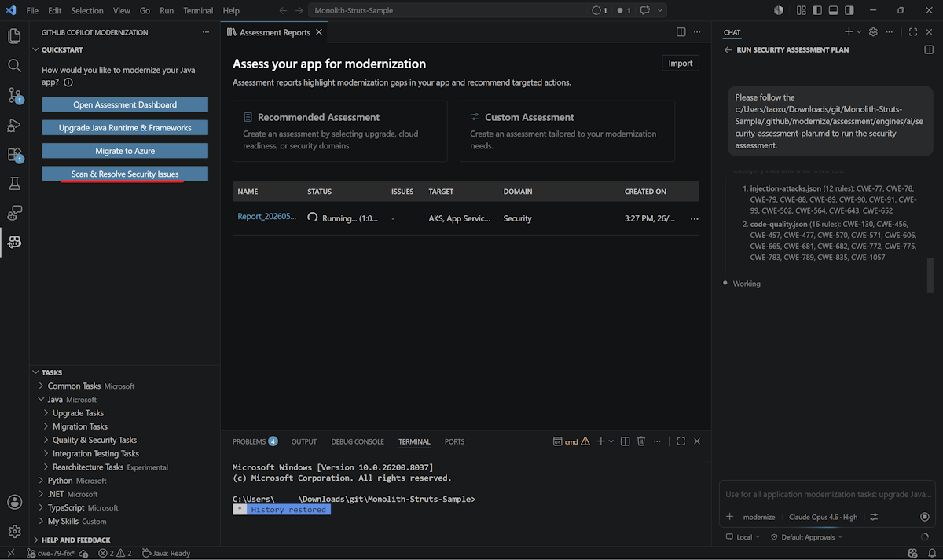Open the new chat dropdown arrow
The image size is (943, 560).
tap(859, 32)
